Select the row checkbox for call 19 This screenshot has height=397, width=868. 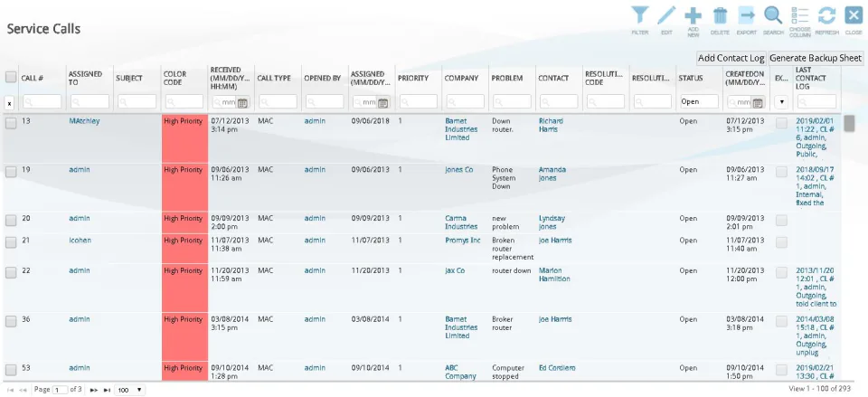11,172
